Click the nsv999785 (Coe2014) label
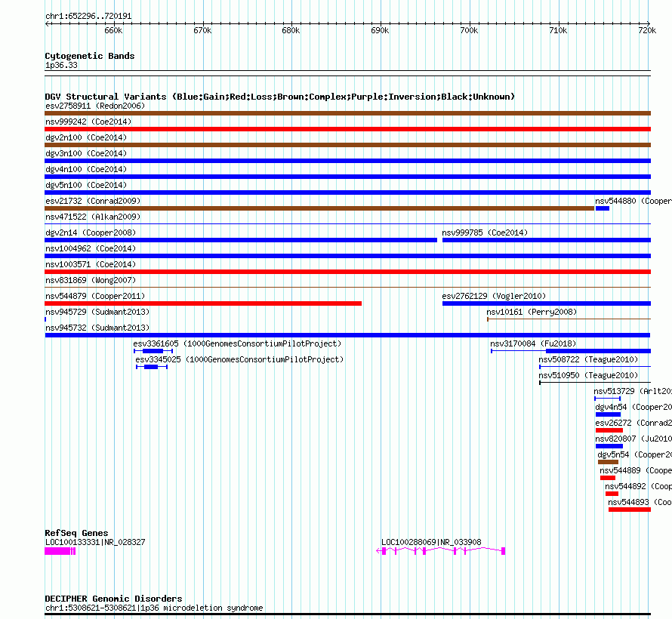Viewport: 672px width, 619px height. click(x=485, y=233)
